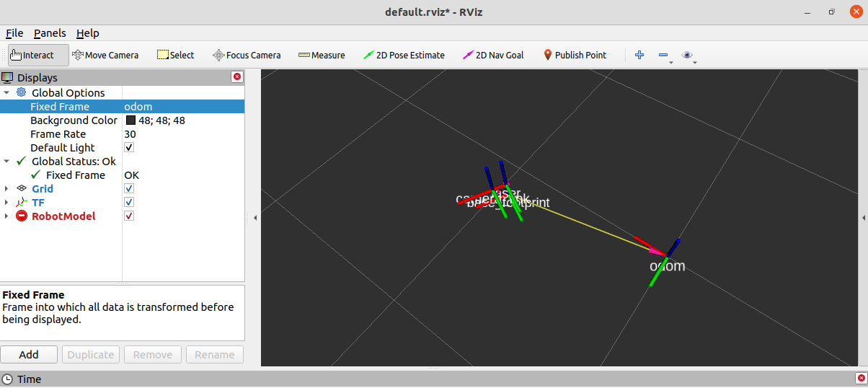The image size is (868, 388).
Task: Pick the Measure tool
Action: coord(322,55)
